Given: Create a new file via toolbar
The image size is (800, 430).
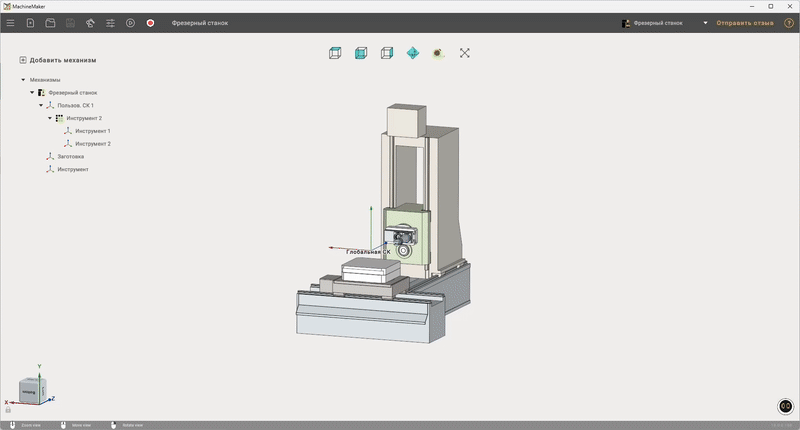Looking at the screenshot, I should click(x=30, y=23).
